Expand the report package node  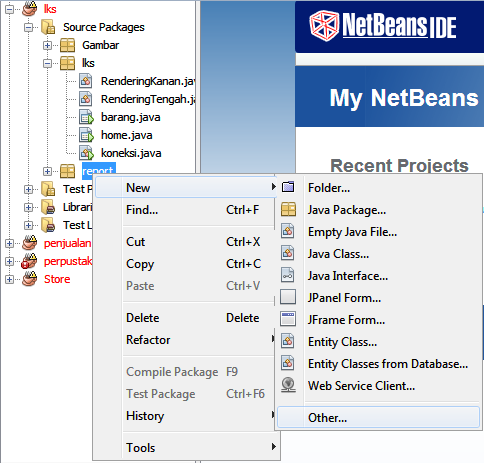click(47, 171)
